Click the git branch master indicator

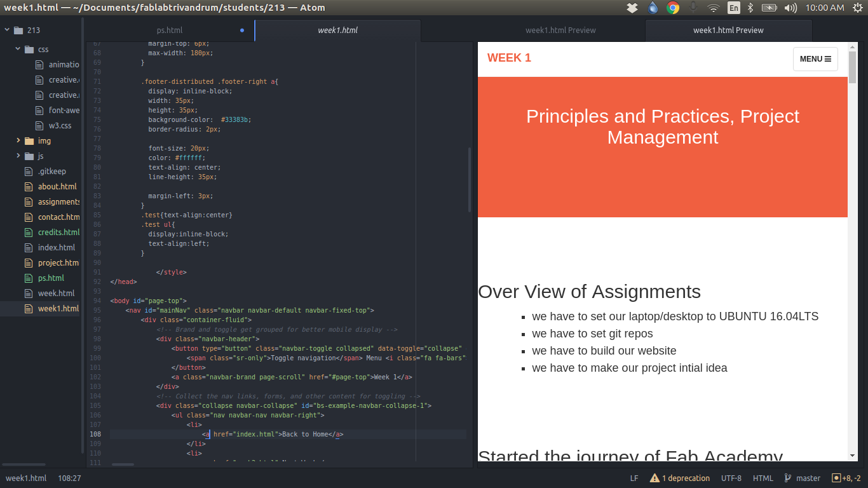pos(803,478)
